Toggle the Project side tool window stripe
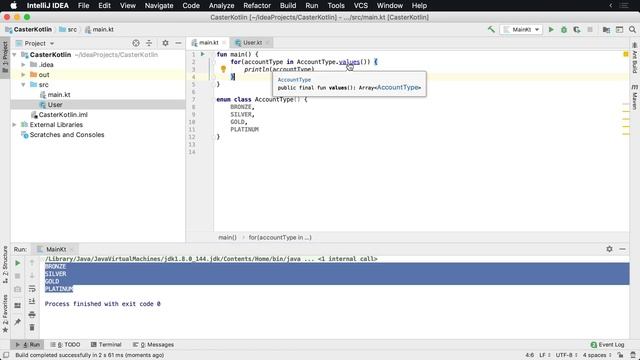 point(5,57)
